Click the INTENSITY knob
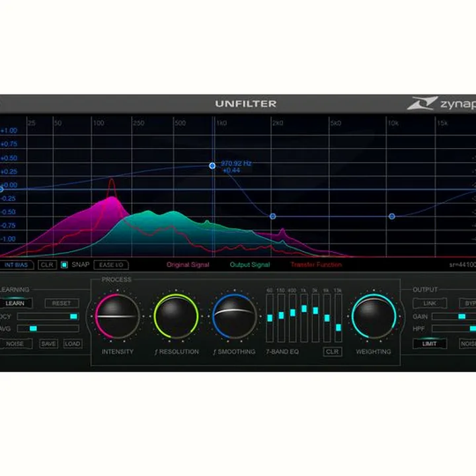 [x=117, y=316]
